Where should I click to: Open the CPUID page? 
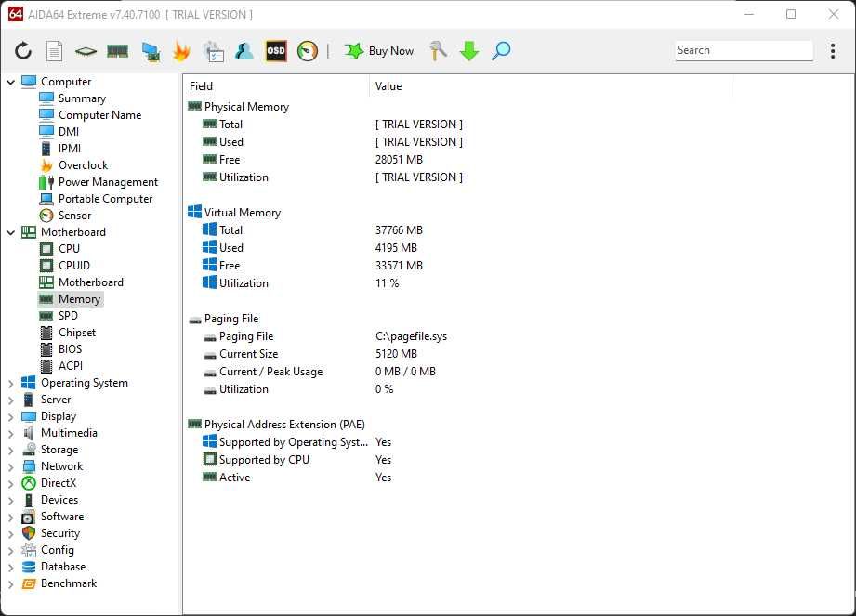[x=74, y=266]
